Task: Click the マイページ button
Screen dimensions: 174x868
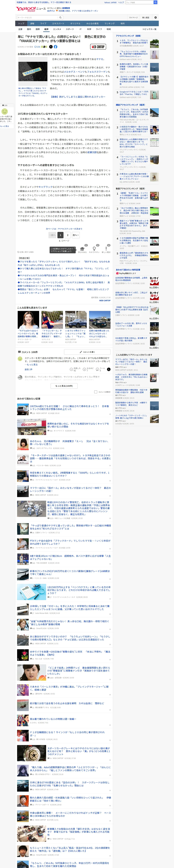Action: click(133, 18)
